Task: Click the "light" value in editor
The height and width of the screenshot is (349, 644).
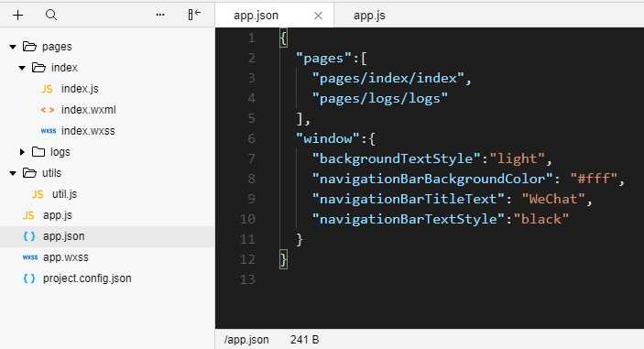Action: 517,158
